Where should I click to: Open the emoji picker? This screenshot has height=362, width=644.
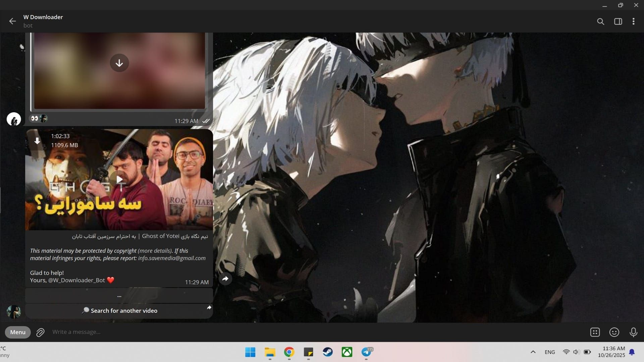point(614,332)
